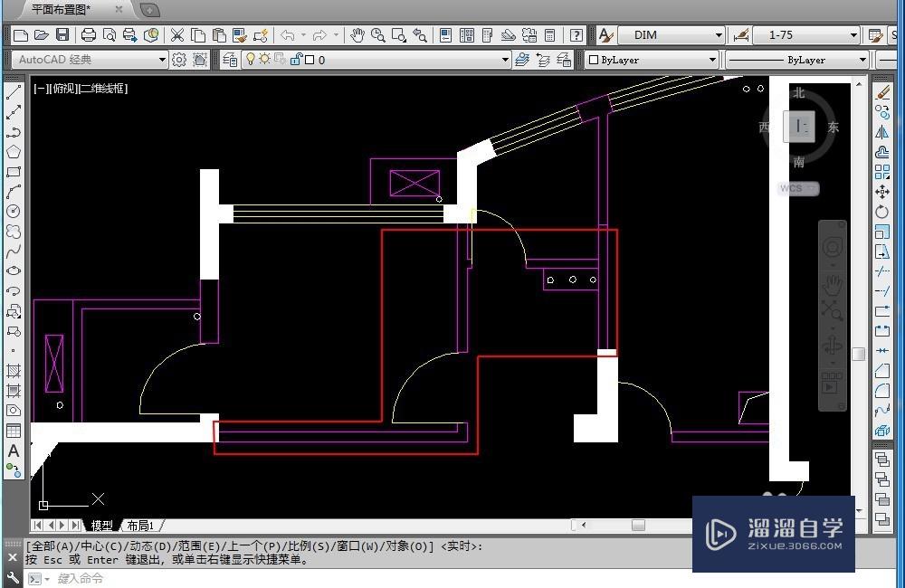Open the AutoCAD 经典 workspace dropdown

pos(89,60)
